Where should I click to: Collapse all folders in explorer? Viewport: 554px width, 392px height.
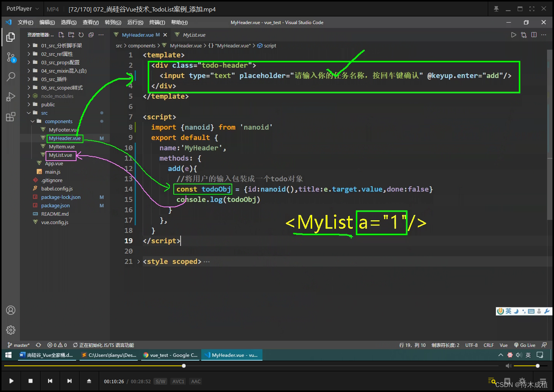pyautogui.click(x=91, y=35)
